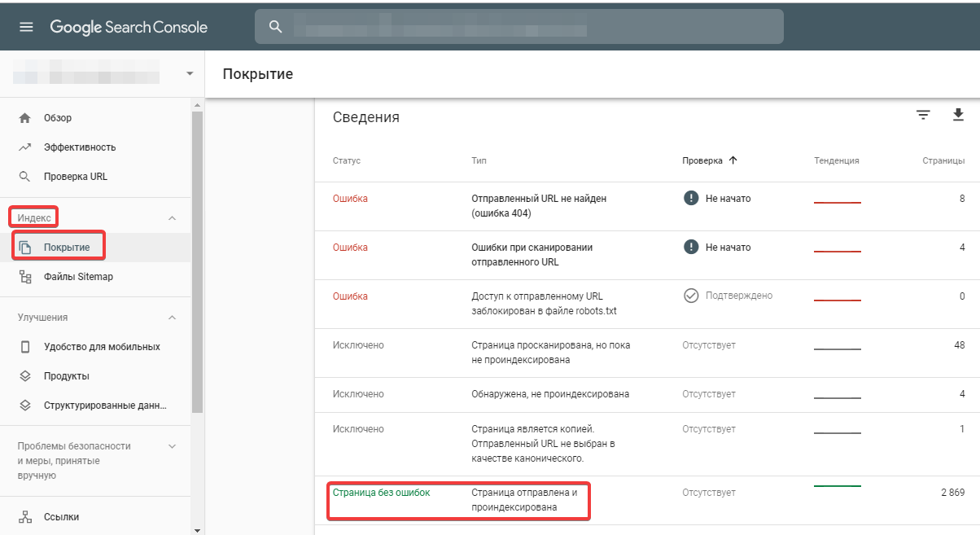This screenshot has height=535, width=980.
Task: Focus the URL inspection search field
Action: [519, 27]
